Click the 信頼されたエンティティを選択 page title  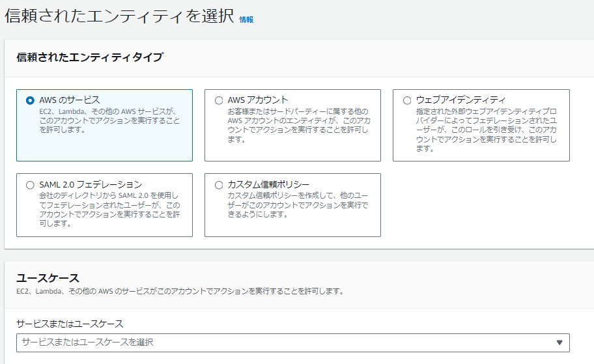click(119, 16)
